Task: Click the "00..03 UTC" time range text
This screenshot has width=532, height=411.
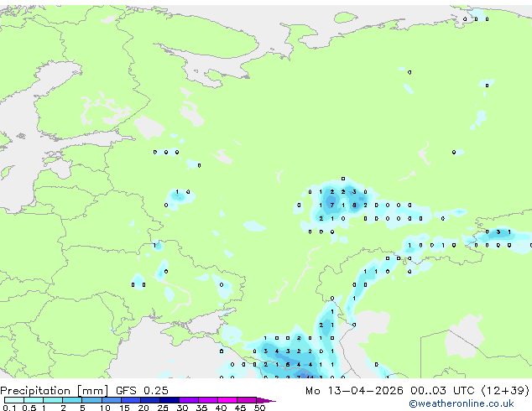Action: tap(442, 391)
